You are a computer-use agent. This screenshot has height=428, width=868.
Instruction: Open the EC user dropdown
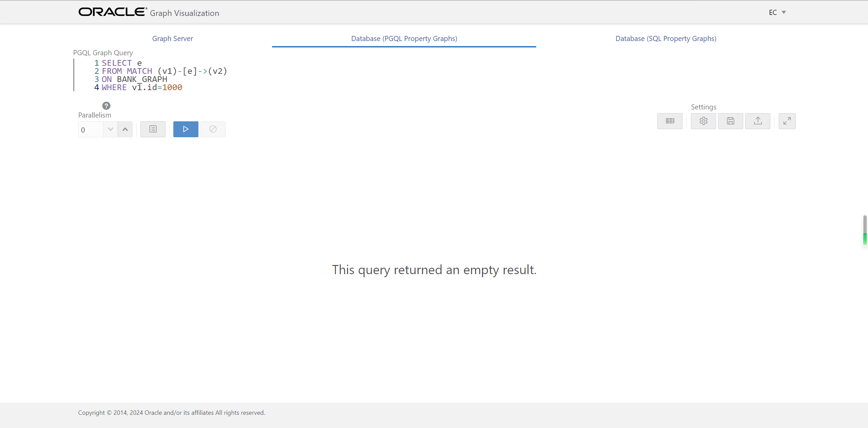pos(777,13)
